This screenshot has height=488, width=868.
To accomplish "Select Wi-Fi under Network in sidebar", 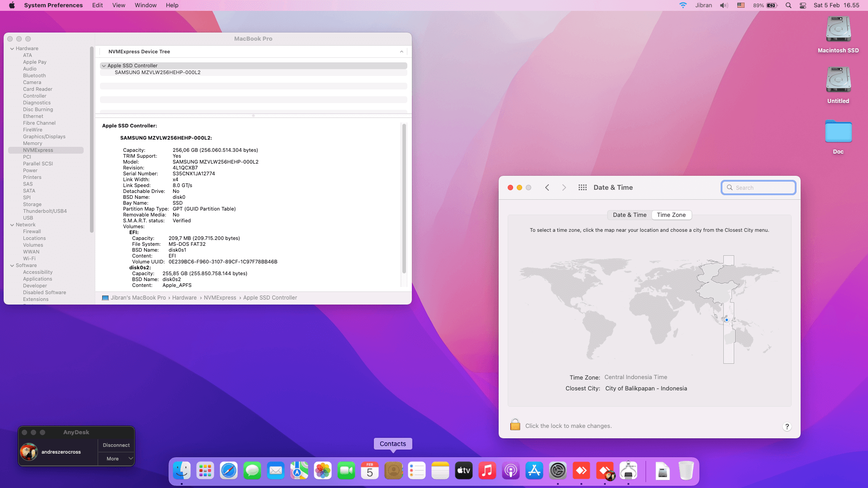I will [29, 258].
